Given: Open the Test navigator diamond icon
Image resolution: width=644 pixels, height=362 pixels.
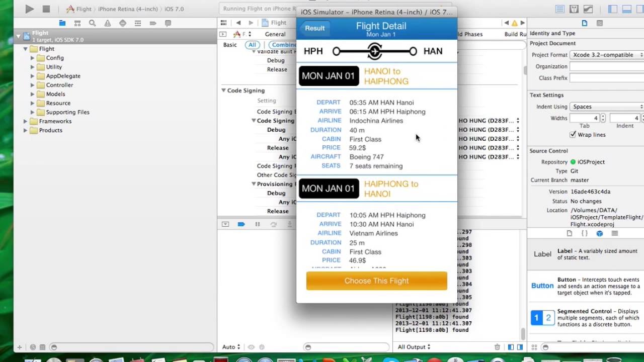Looking at the screenshot, I should pos(123,23).
